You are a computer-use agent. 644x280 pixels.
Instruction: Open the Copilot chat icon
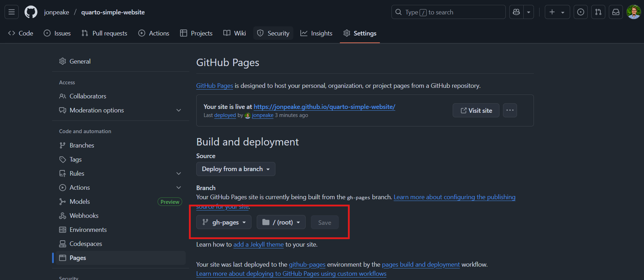coord(516,12)
